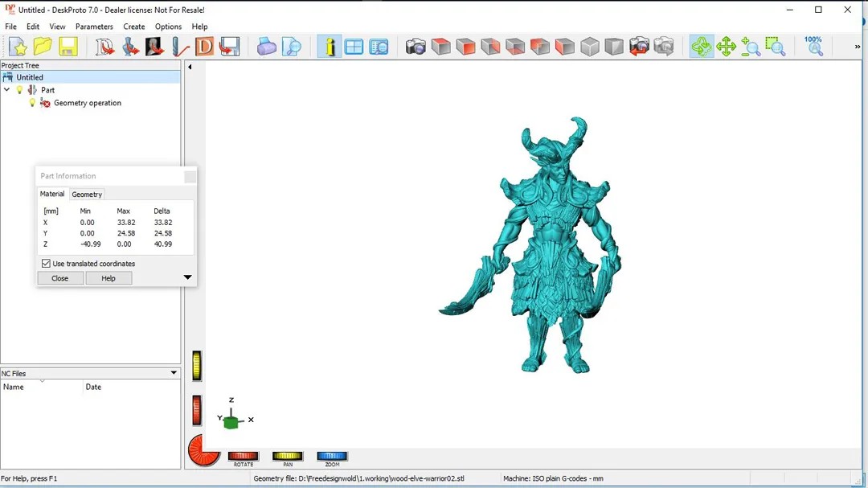The image size is (868, 488).
Task: Open the Create menu
Action: pos(134,27)
